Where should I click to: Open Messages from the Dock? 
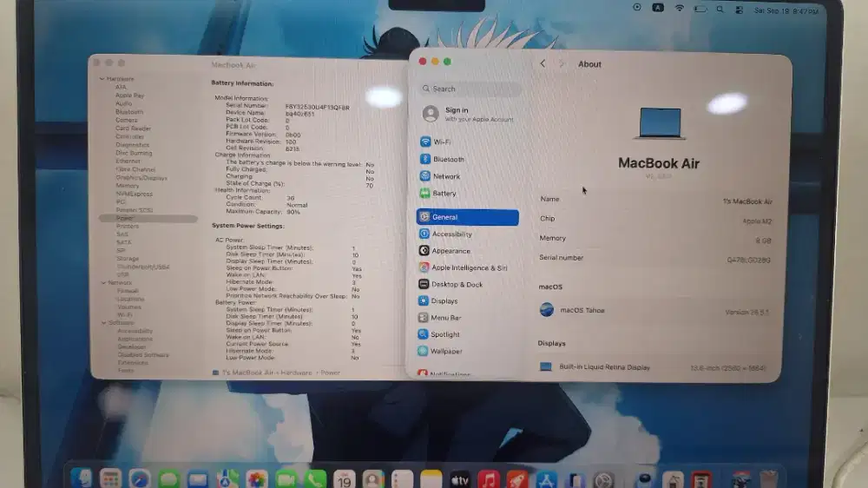[x=169, y=479]
